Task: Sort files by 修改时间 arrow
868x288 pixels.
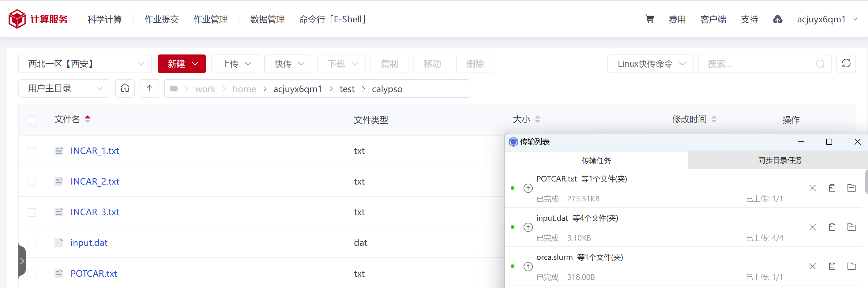Action: (x=714, y=119)
